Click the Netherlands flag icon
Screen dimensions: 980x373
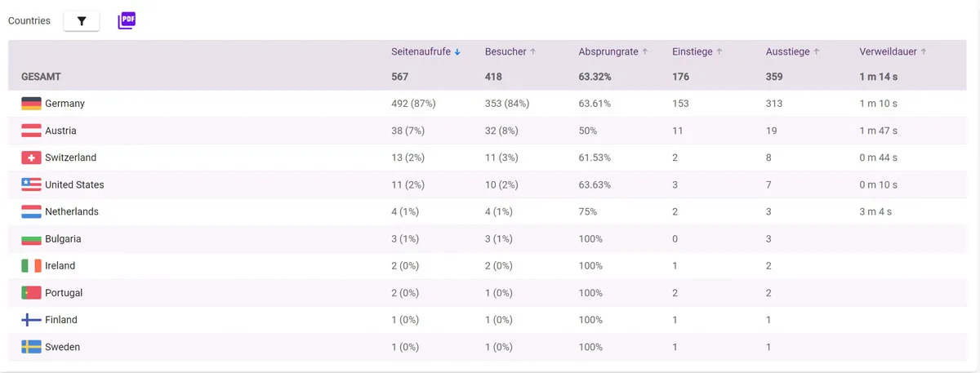click(x=31, y=211)
